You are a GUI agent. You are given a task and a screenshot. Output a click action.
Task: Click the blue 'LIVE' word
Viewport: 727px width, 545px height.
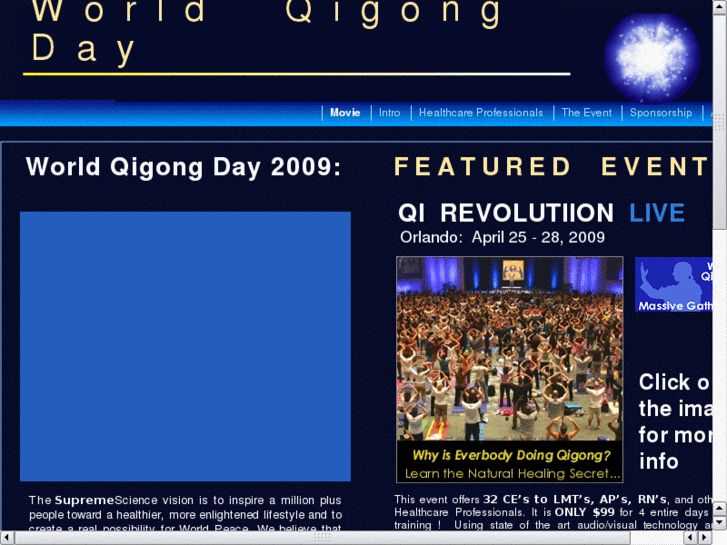(657, 213)
